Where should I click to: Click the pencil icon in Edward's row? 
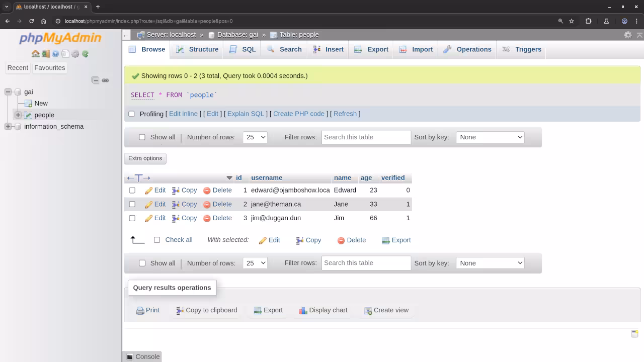click(x=148, y=191)
